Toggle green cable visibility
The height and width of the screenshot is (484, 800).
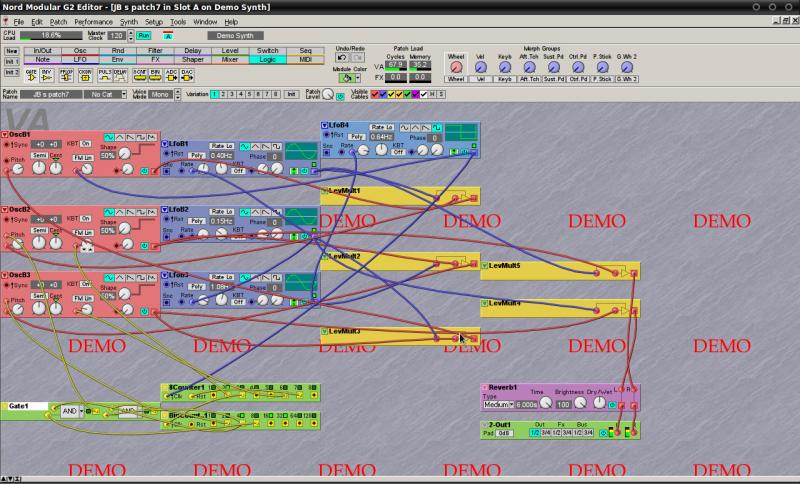(x=407, y=94)
